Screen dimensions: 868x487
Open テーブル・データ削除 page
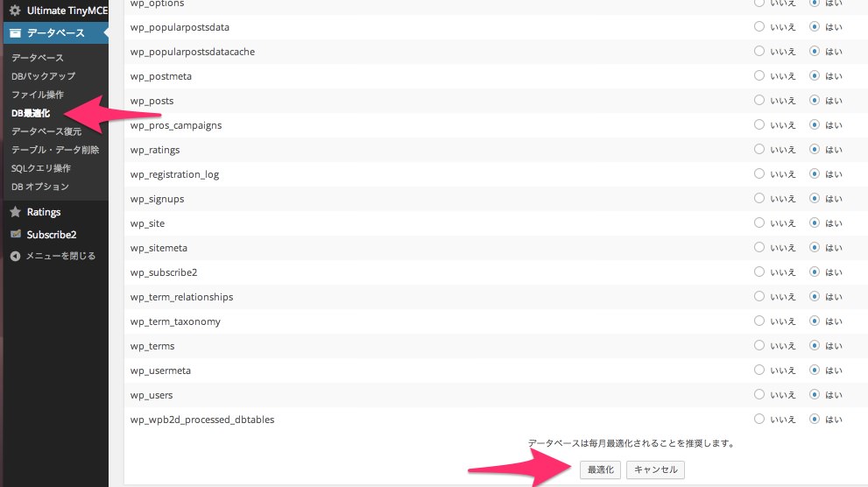tap(55, 150)
